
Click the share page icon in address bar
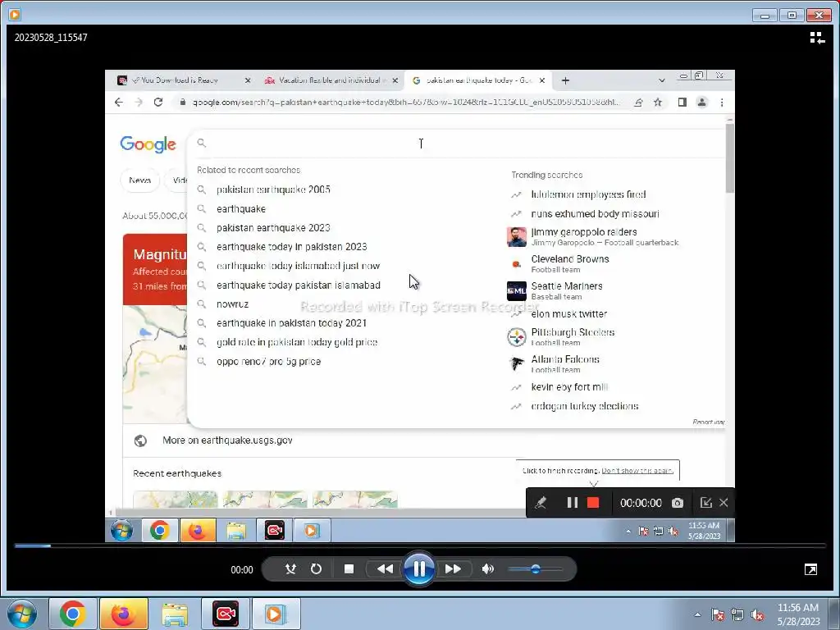(x=638, y=103)
